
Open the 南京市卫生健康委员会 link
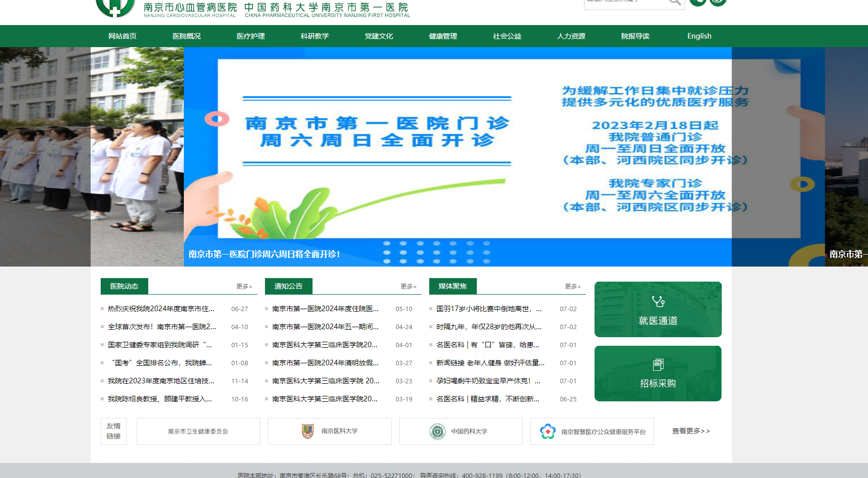pos(198,431)
